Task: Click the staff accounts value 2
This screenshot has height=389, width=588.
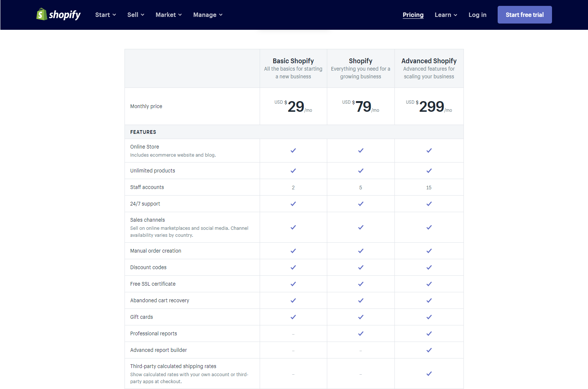Action: pyautogui.click(x=293, y=188)
